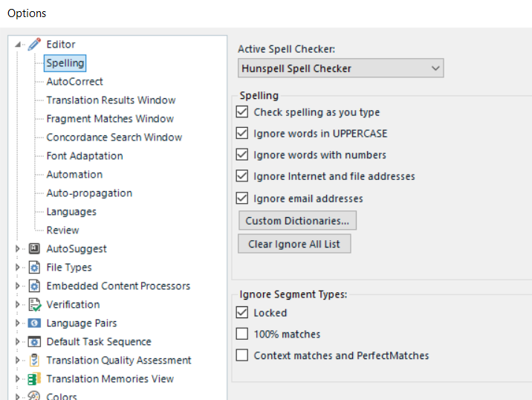Disable Ignore Internet and file addresses

pyautogui.click(x=242, y=176)
